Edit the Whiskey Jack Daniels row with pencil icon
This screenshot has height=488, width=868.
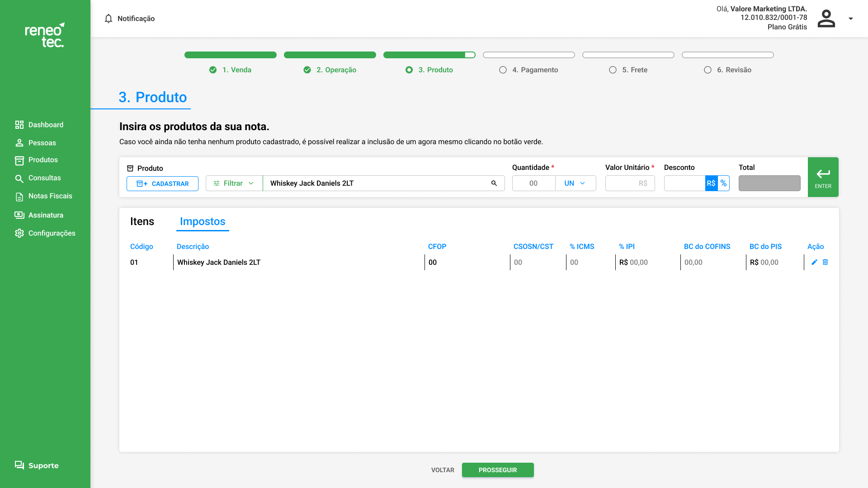814,262
